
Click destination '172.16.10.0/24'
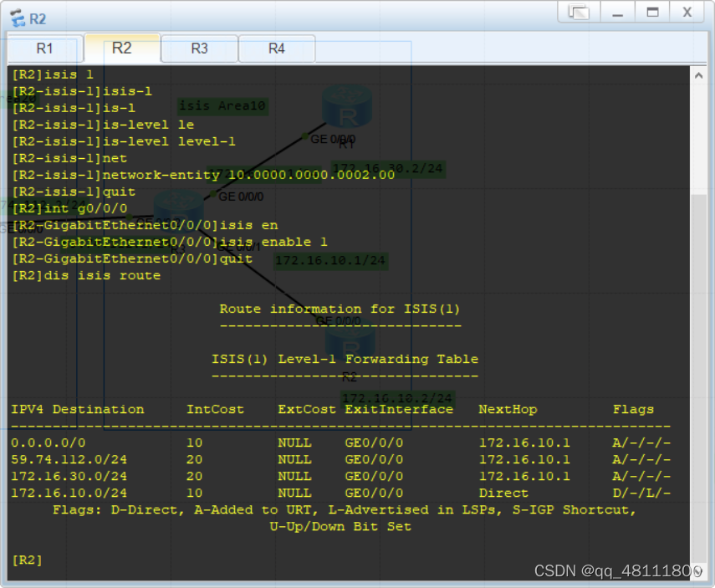click(x=69, y=493)
